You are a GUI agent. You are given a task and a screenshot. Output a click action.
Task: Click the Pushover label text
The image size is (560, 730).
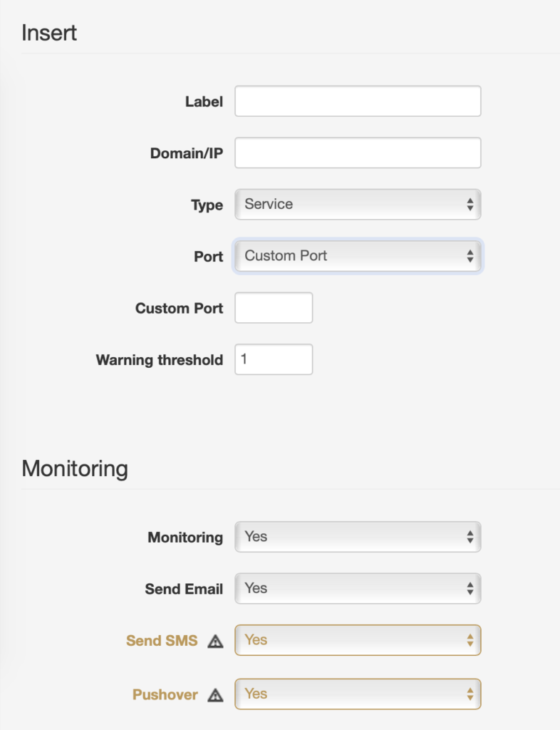click(165, 694)
